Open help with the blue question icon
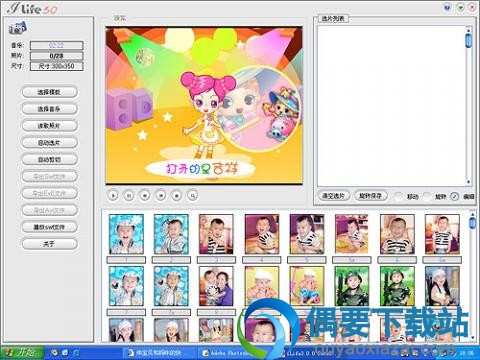The width and height of the screenshot is (480, 360). pos(447,7)
